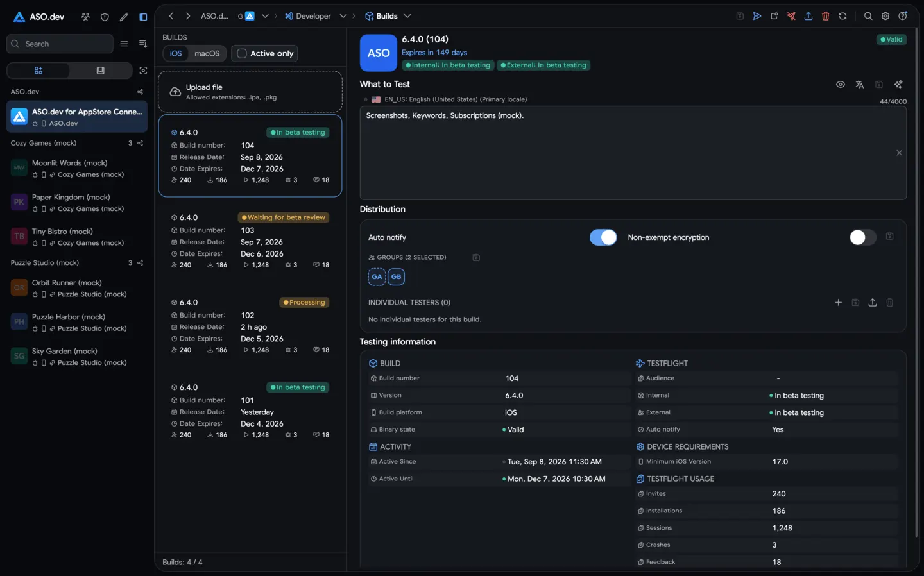The width and height of the screenshot is (924, 576).
Task: Open the Developer breadcrumb dropdown chevron
Action: click(x=343, y=16)
